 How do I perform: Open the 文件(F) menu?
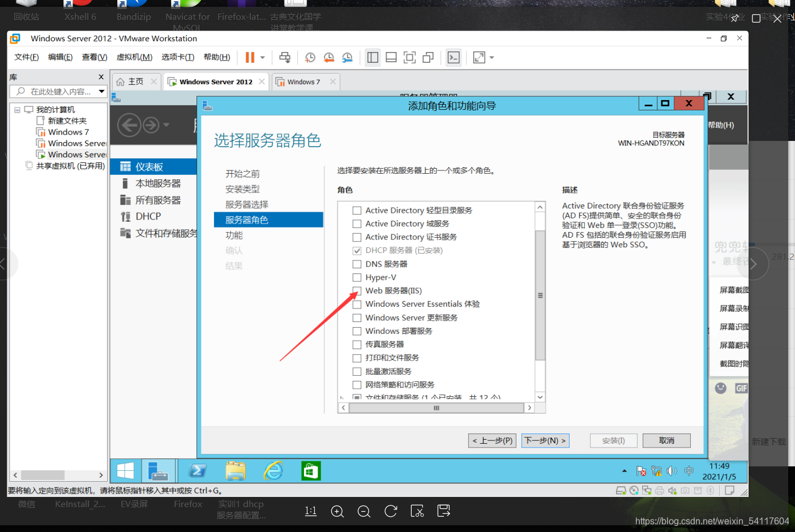27,57
